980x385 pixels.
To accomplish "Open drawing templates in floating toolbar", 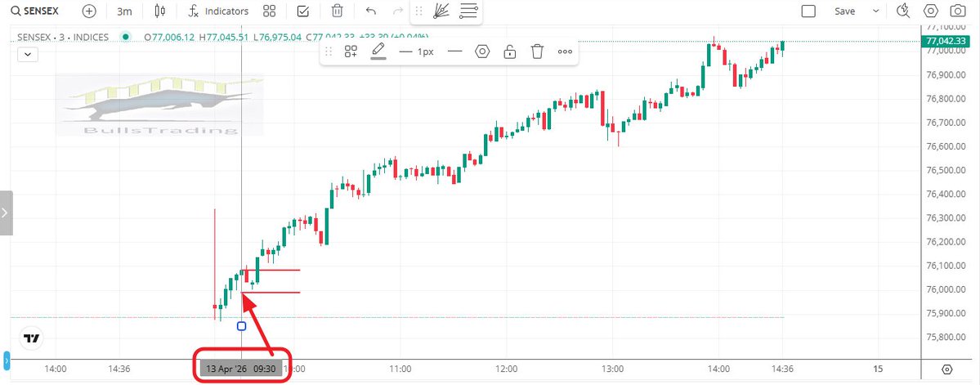I will click(x=351, y=51).
